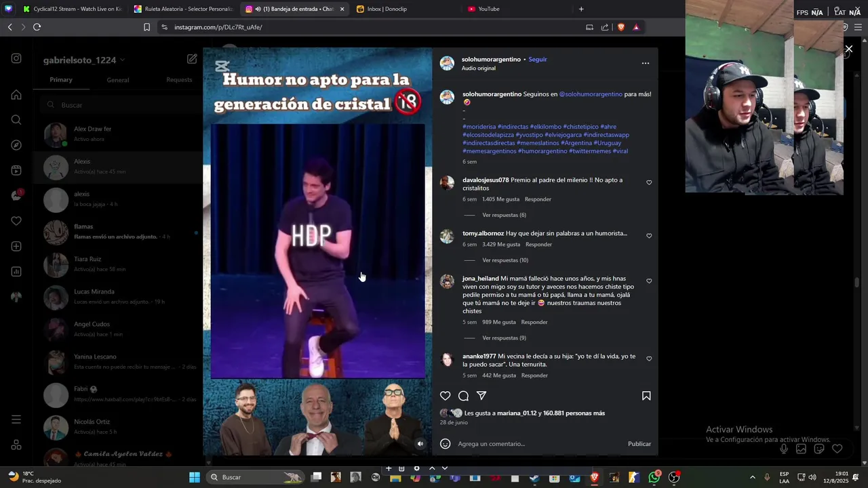Viewport: 868px width, 488px height.
Task: Like tomy.albornoz's comment heart
Action: 649,236
